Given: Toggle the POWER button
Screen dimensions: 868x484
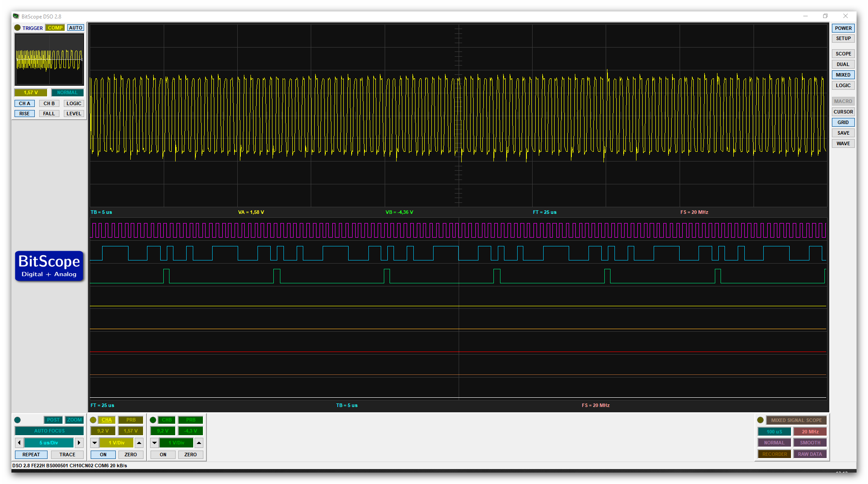Looking at the screenshot, I should (843, 28).
